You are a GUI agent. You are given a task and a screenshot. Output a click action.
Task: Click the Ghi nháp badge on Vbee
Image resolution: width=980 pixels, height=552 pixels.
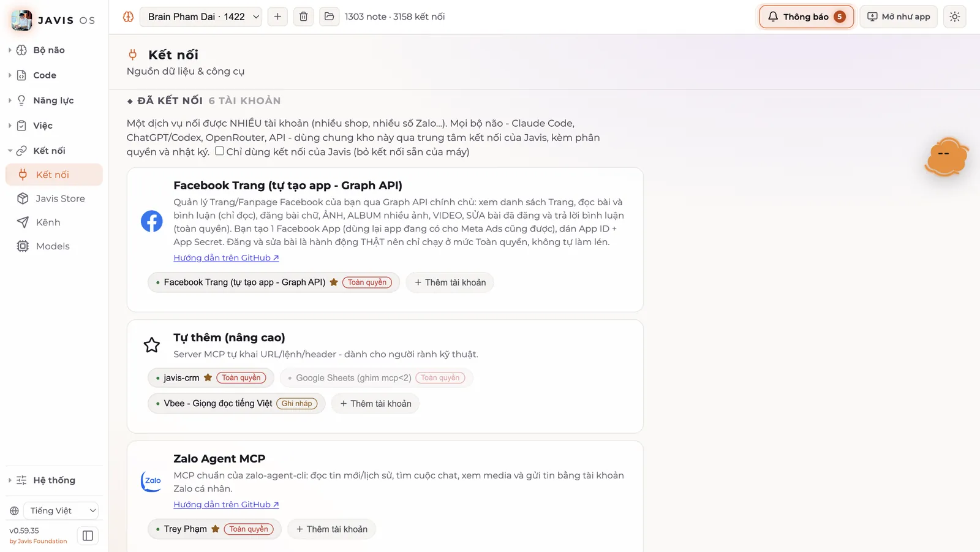(297, 404)
